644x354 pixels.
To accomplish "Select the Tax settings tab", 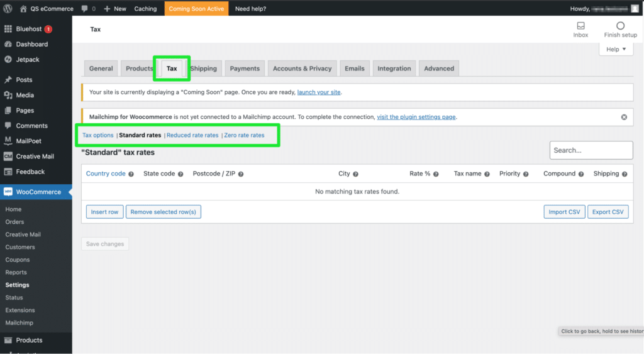I will [x=172, y=69].
